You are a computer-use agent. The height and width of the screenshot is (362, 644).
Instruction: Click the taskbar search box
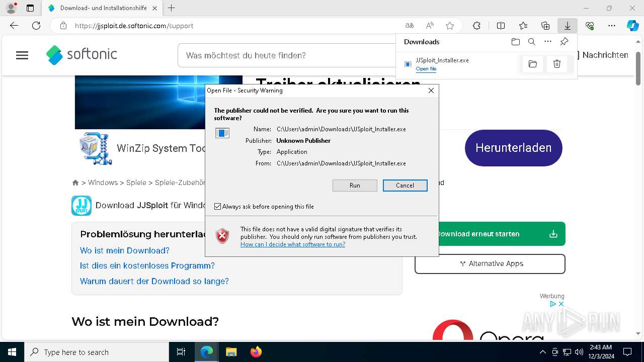(97, 352)
